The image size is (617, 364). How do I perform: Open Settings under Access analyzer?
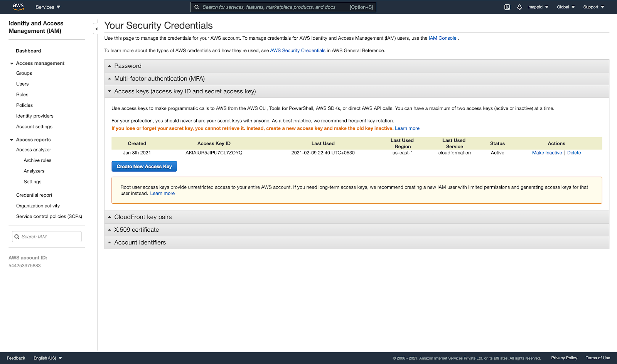coord(32,182)
